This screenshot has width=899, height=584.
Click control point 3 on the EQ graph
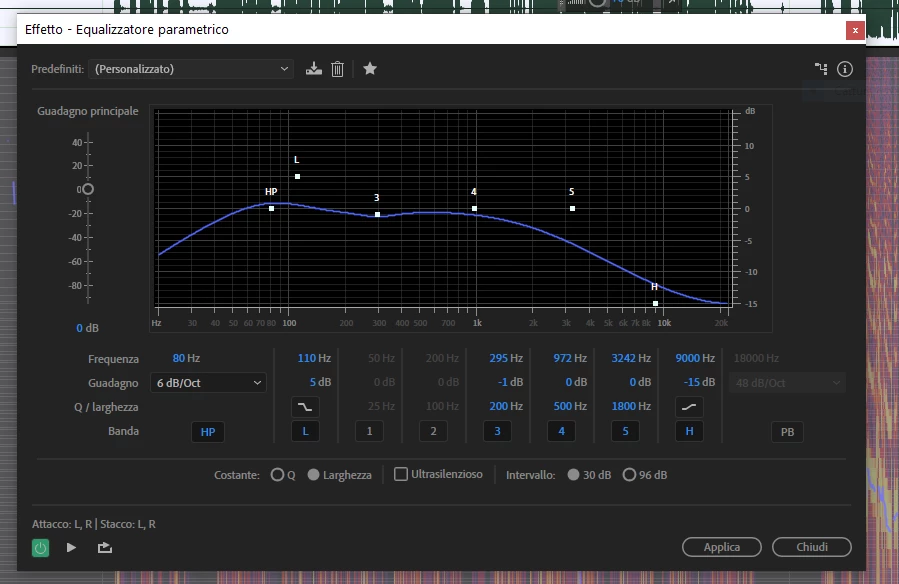pyautogui.click(x=377, y=214)
